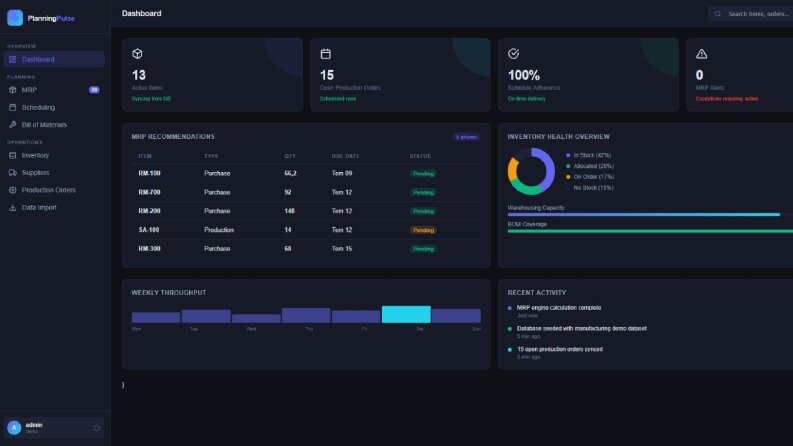
Task: Click the Inventory box icon
Action: pos(13,155)
